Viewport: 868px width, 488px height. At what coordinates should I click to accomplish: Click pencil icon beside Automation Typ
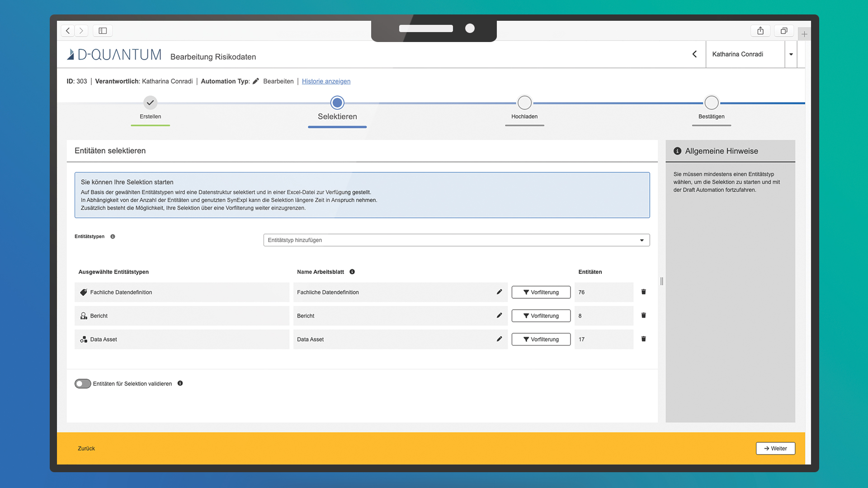pos(256,81)
